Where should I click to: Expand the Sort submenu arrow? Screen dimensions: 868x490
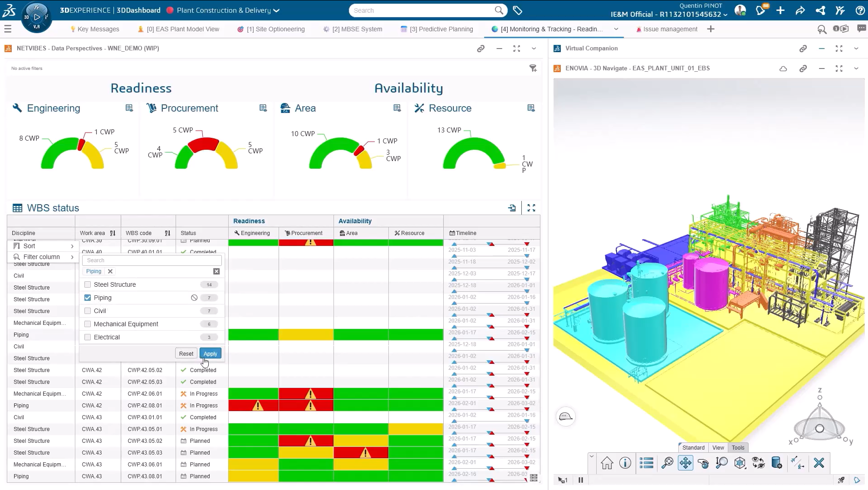(x=72, y=246)
